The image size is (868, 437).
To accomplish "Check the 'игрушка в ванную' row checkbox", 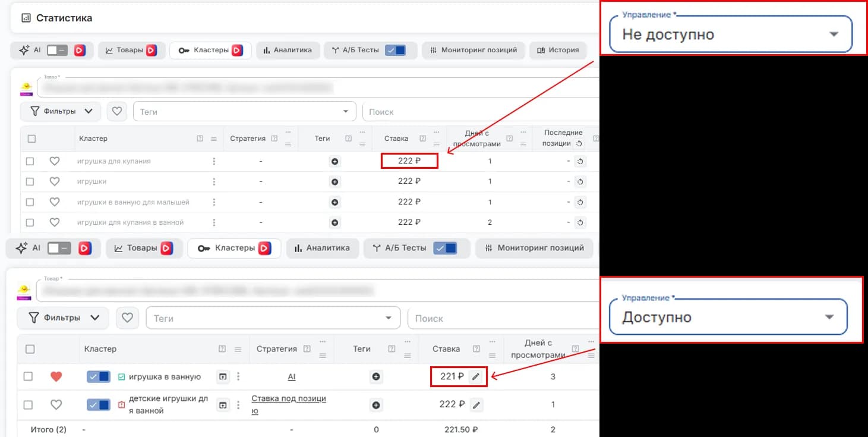I will click(28, 376).
